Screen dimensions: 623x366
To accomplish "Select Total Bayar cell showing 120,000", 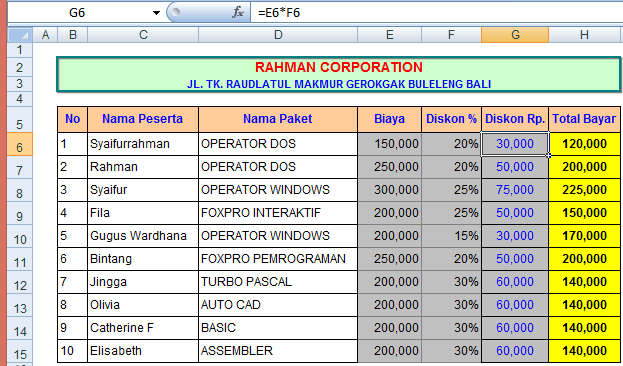I will 584,144.
